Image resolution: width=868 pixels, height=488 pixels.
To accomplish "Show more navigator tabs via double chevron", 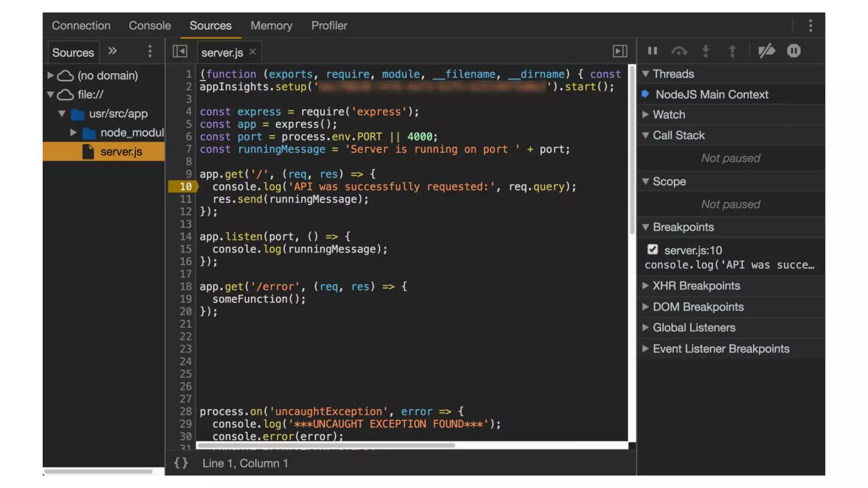I will [112, 51].
